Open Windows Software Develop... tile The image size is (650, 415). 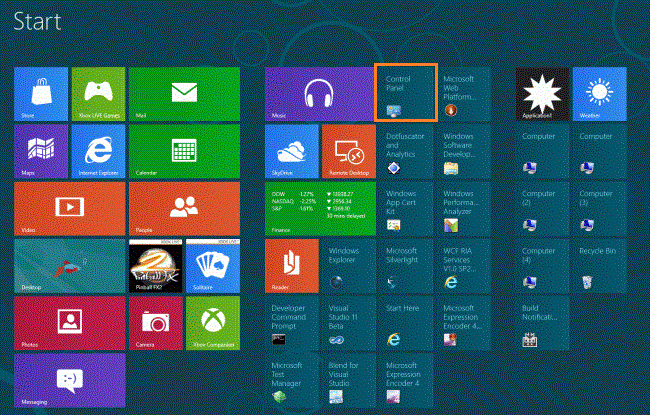pyautogui.click(x=464, y=151)
